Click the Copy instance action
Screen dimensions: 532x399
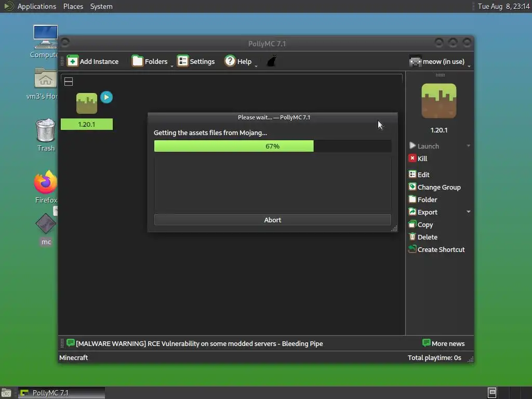point(421,224)
